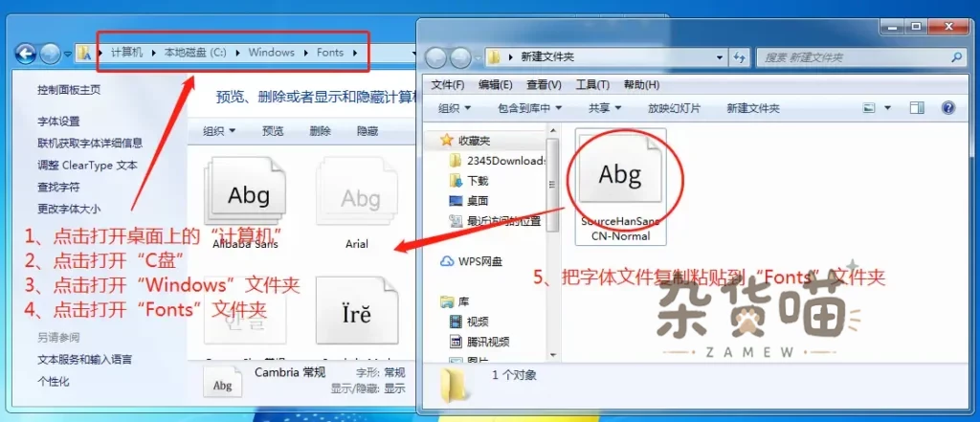The image size is (980, 422).
Task: Select SourceHanSansCN-Normal font file
Action: pos(620,187)
